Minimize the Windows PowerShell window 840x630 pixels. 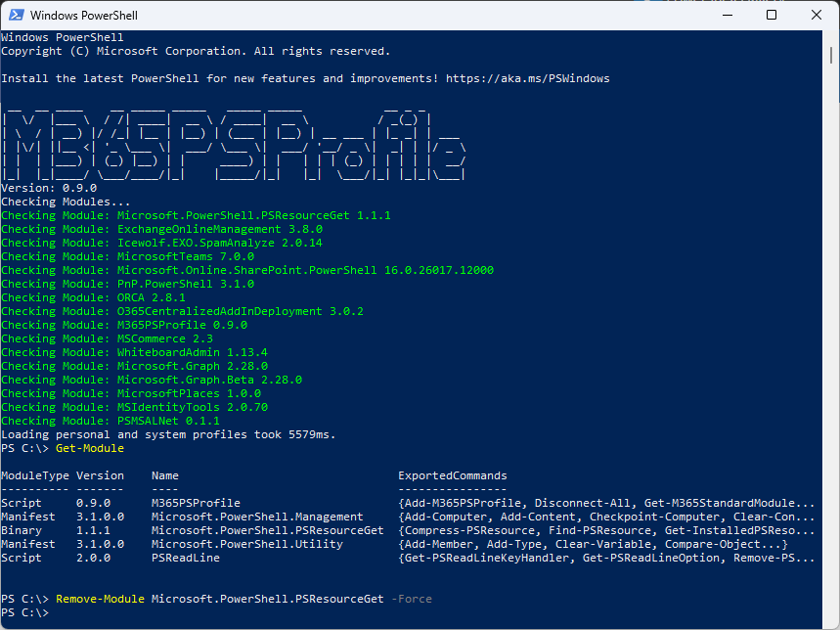coord(727,15)
